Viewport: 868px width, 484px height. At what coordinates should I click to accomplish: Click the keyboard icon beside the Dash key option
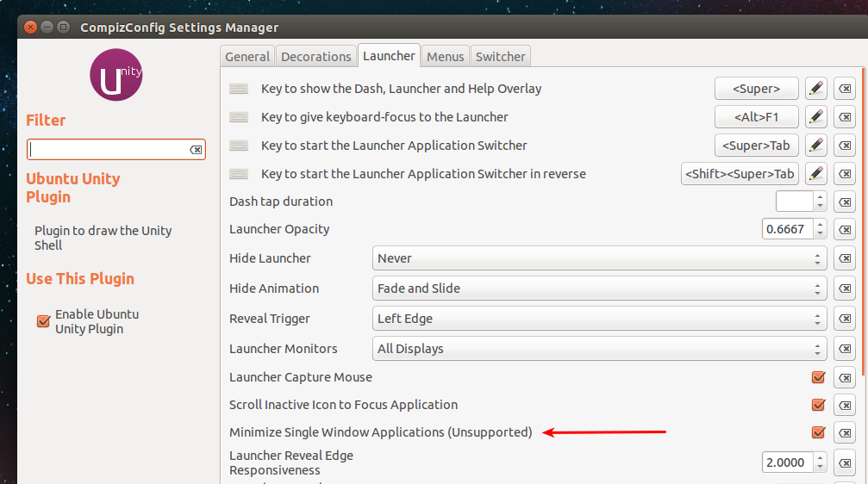pos(239,89)
